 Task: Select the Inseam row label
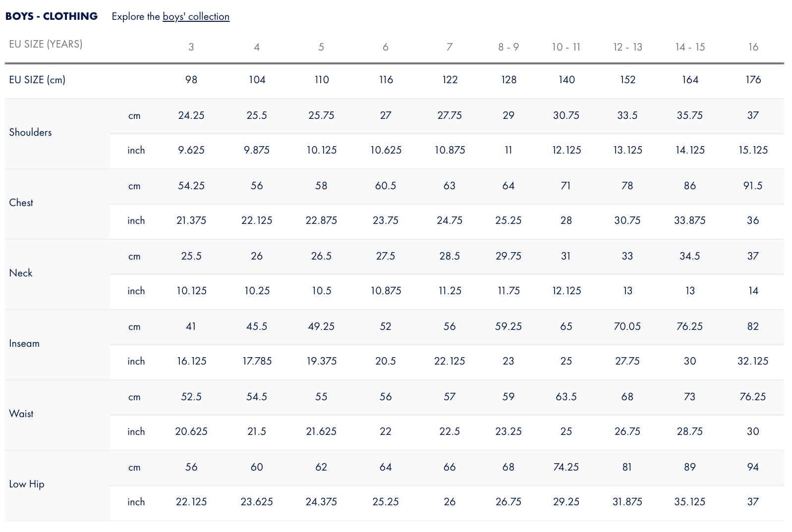[x=24, y=343]
